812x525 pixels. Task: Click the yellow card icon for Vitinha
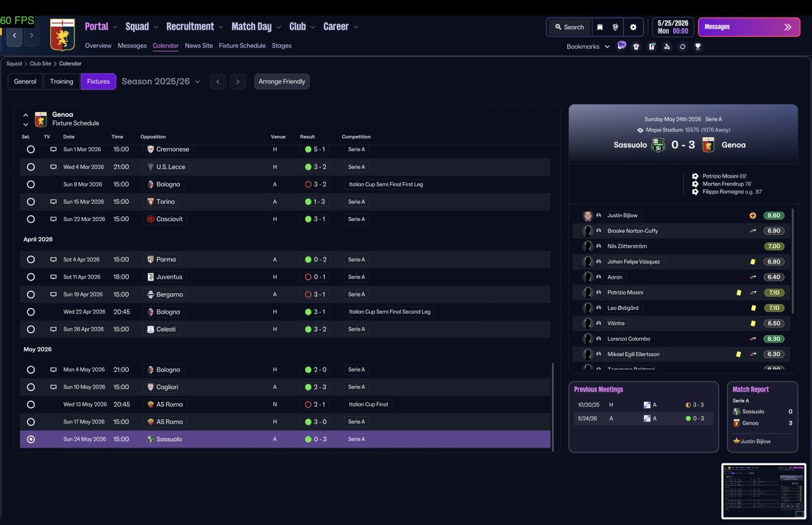(753, 323)
